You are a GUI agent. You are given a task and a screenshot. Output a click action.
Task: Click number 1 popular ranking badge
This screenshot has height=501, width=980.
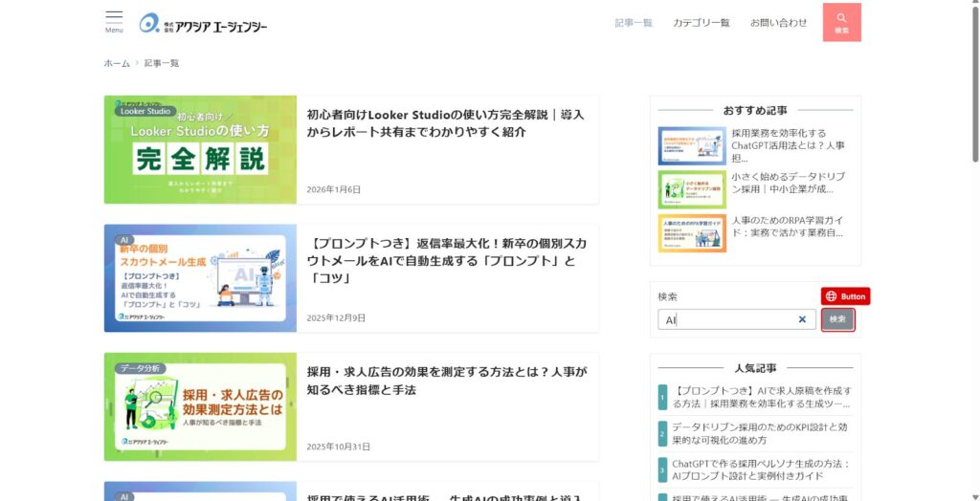(x=661, y=397)
